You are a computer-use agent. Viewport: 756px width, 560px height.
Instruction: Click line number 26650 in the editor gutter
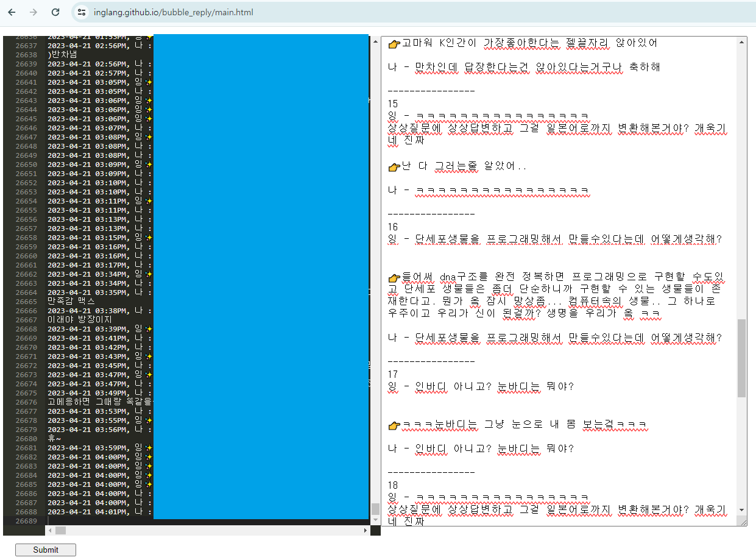[26, 165]
